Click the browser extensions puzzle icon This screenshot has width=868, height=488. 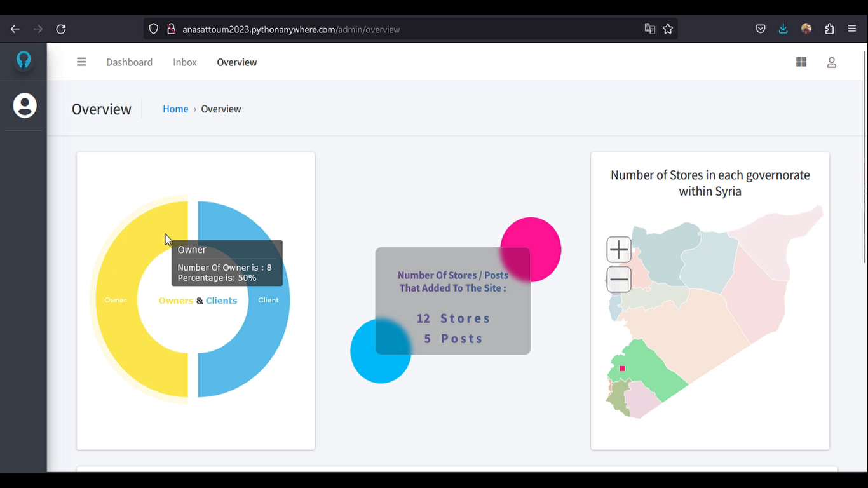pos(829,29)
